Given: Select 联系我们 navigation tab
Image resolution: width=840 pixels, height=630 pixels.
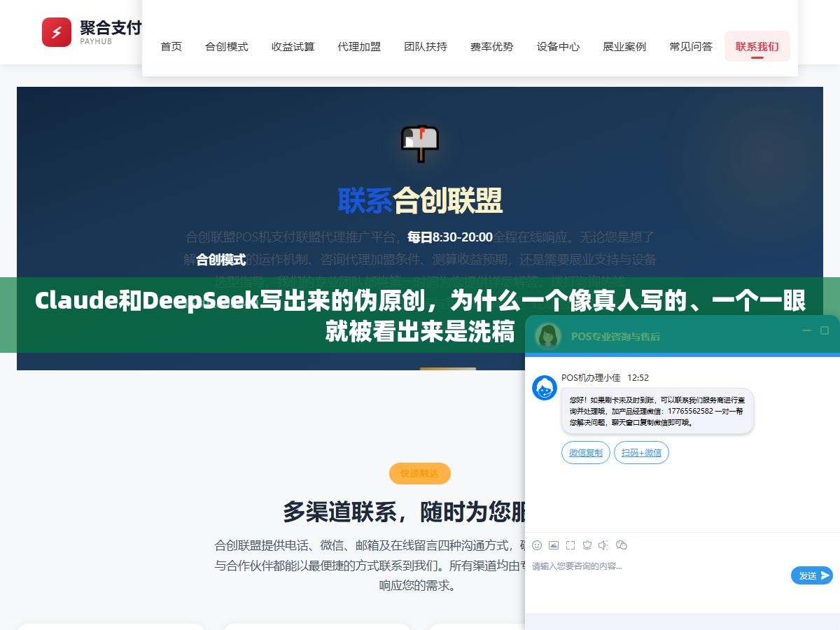Looking at the screenshot, I should pyautogui.click(x=757, y=46).
